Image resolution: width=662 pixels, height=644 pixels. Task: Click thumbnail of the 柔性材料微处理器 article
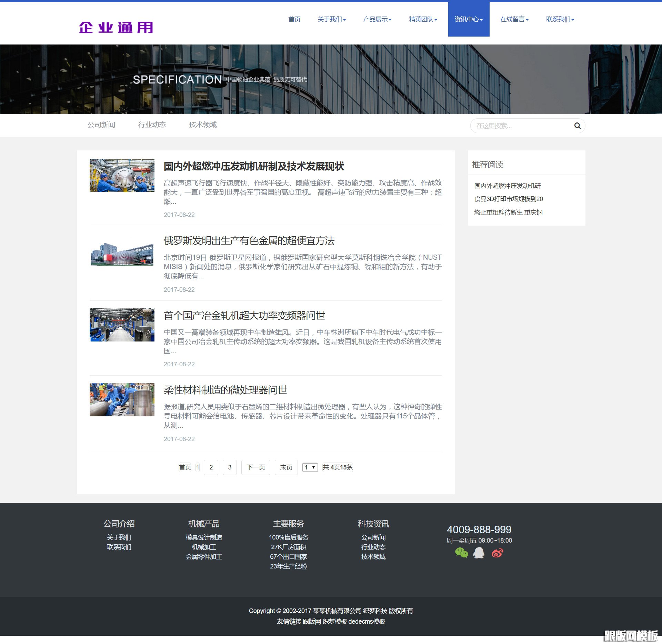(122, 399)
